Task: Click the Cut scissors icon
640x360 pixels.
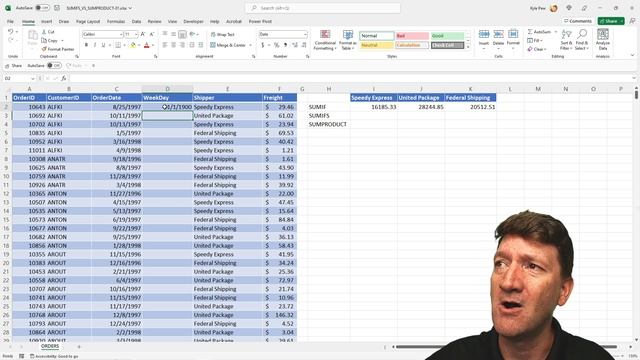Action: (44, 32)
